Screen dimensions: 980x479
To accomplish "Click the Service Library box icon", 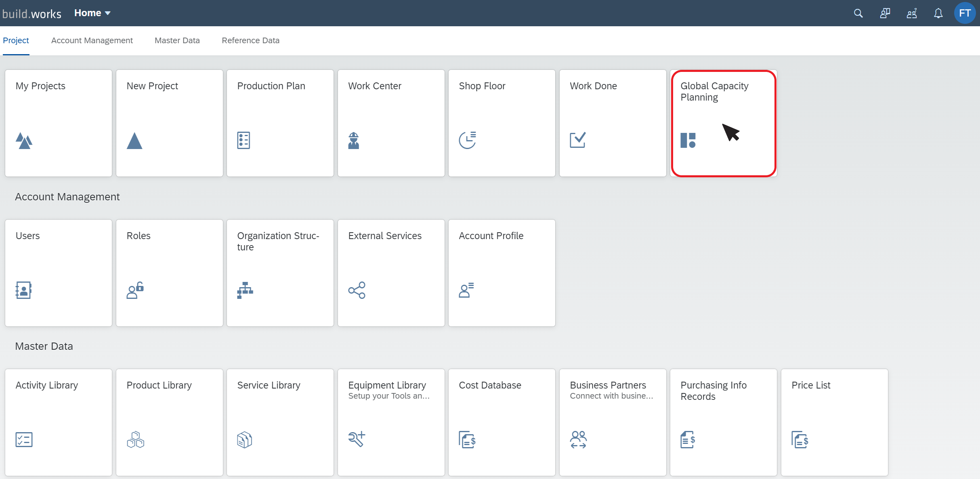I will click(245, 439).
